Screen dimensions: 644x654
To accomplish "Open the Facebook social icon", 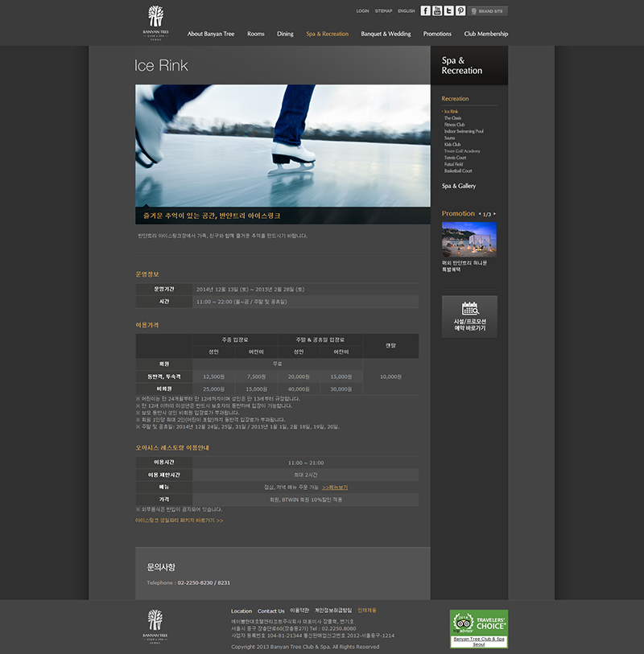I will 425,10.
